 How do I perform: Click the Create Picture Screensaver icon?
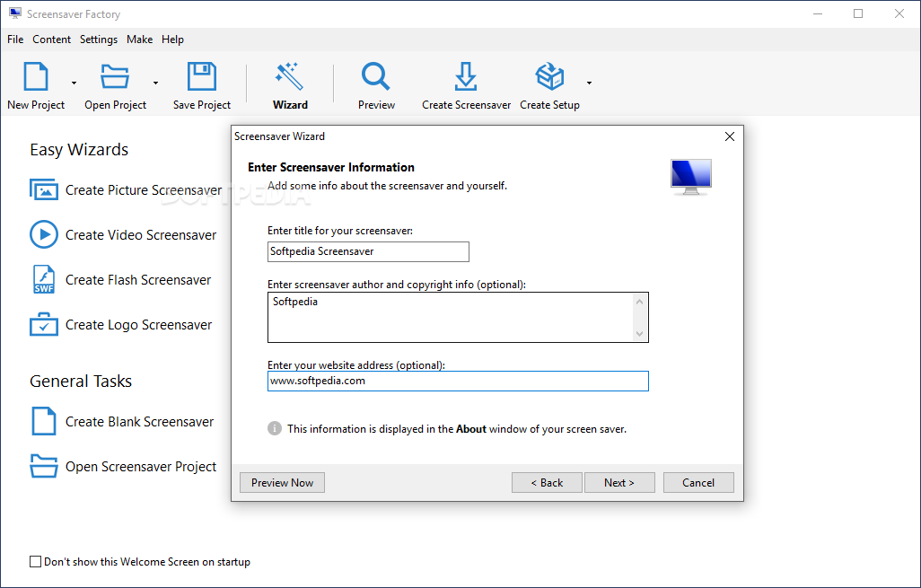tap(44, 189)
